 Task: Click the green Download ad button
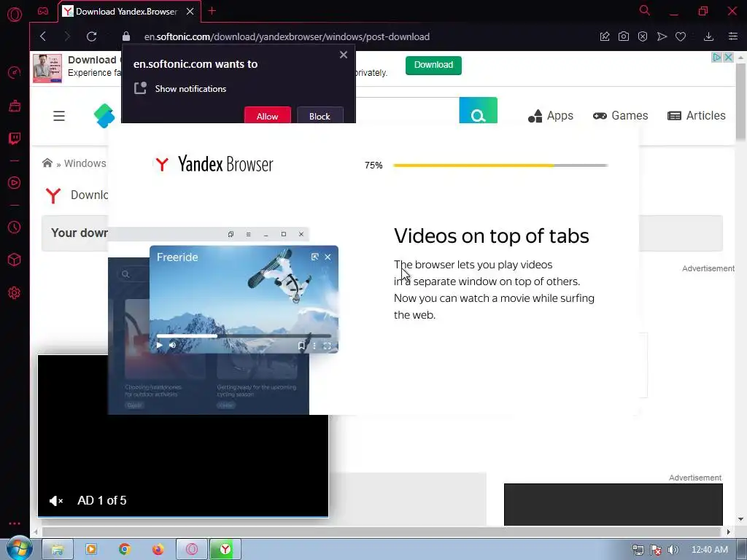coord(433,65)
